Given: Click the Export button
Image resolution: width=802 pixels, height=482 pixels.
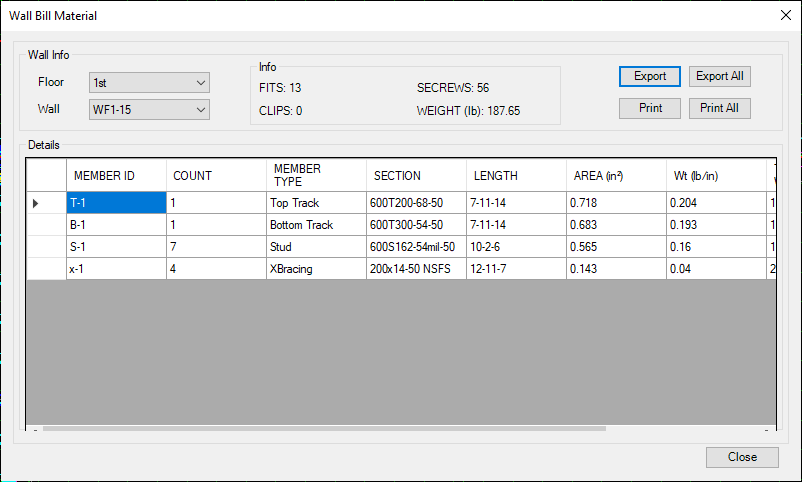Looking at the screenshot, I should click(x=650, y=76).
